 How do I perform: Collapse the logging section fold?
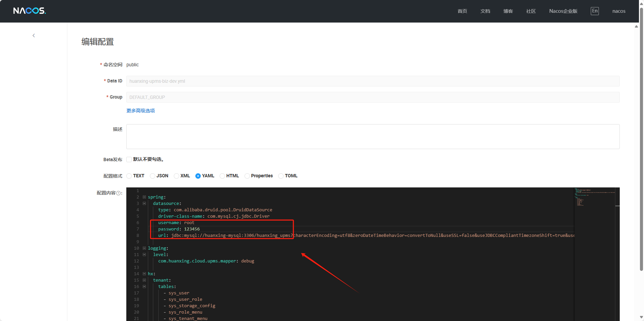click(x=144, y=248)
